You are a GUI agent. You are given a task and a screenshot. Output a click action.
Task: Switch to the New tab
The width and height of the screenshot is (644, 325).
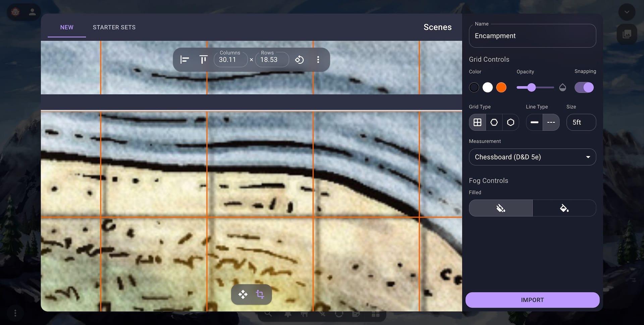(67, 27)
